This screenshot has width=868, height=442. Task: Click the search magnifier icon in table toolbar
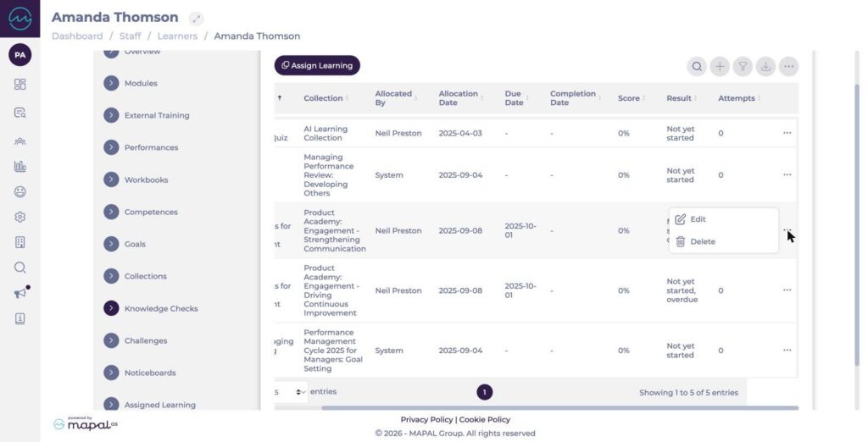(697, 66)
